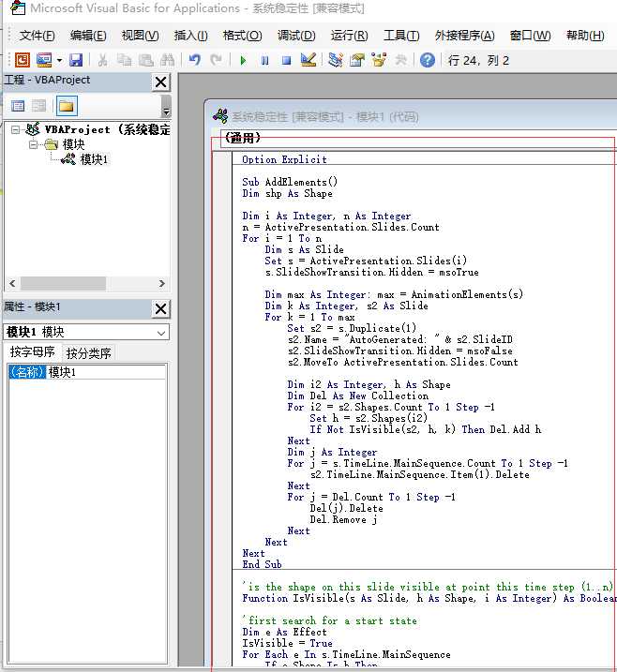Click the View Microsoft PowerPoint toolbar icon
617x672 pixels.
[x=22, y=60]
